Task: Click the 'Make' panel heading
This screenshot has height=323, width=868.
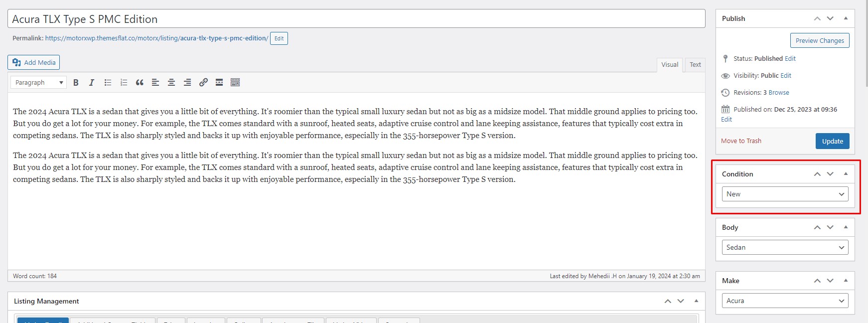Action: pos(730,281)
